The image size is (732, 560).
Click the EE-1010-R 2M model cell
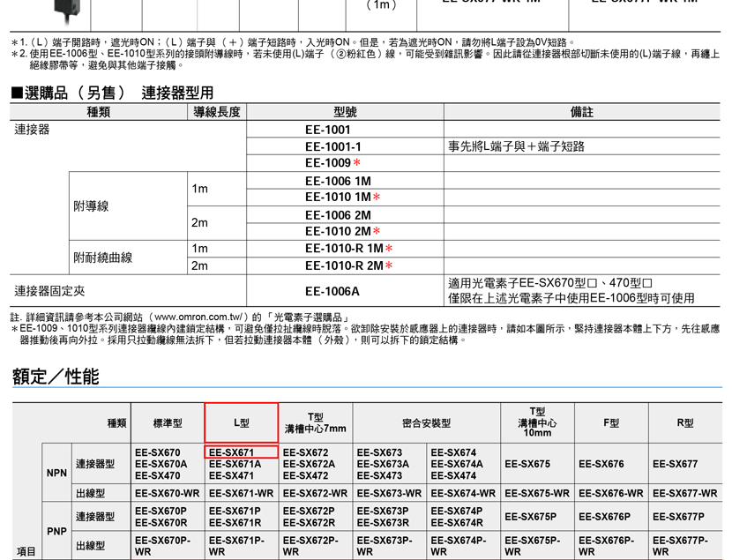(x=344, y=265)
